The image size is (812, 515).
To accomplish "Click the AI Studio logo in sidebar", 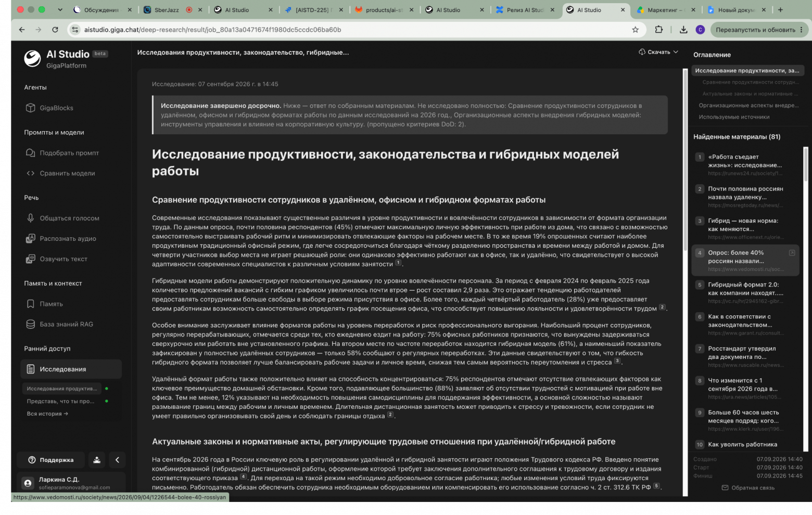I will tap(32, 58).
